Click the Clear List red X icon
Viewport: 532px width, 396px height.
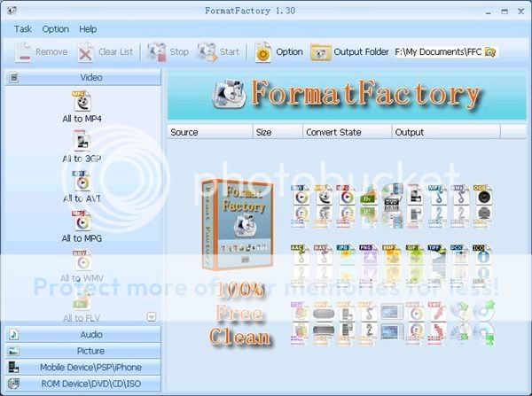point(85,52)
